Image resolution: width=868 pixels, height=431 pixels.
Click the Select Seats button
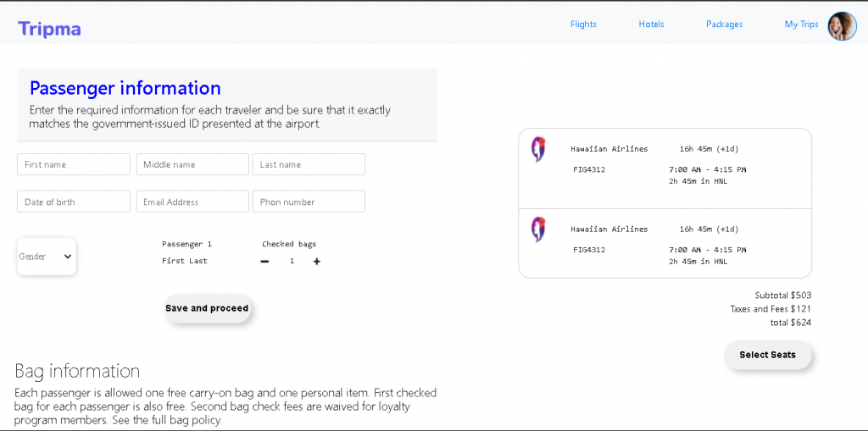[x=767, y=355]
